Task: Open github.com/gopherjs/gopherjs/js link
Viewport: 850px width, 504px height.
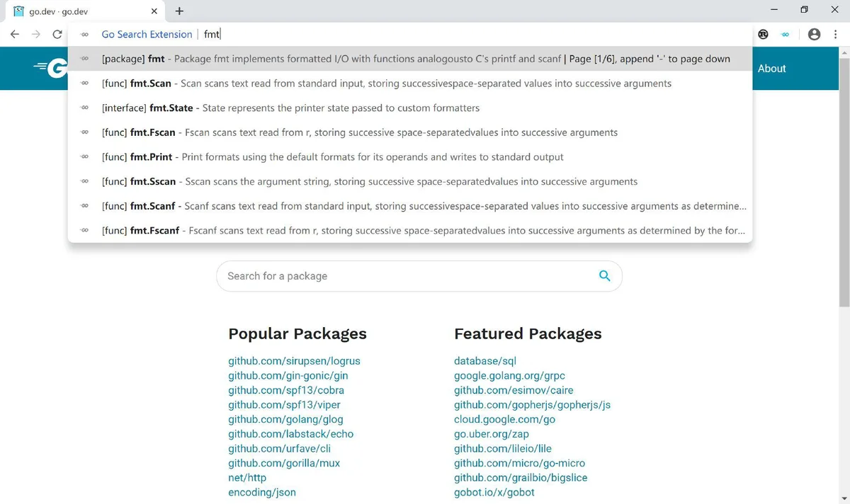Action: point(532,405)
